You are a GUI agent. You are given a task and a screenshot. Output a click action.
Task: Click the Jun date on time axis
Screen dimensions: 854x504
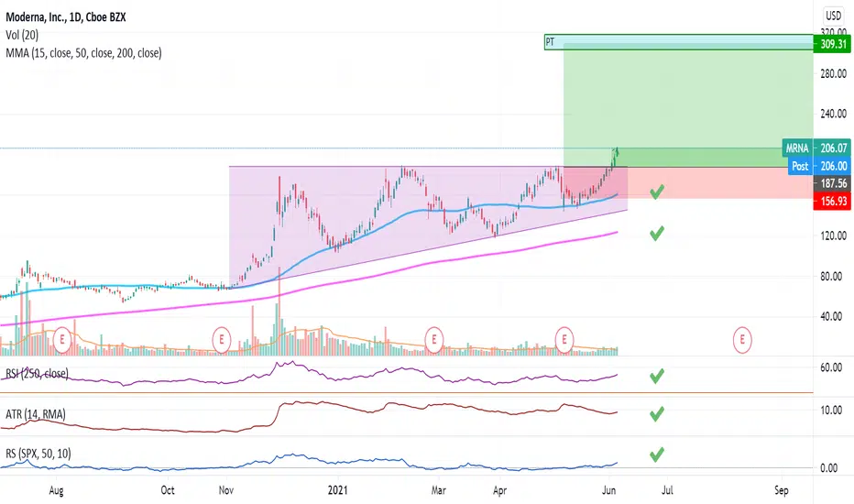609,490
